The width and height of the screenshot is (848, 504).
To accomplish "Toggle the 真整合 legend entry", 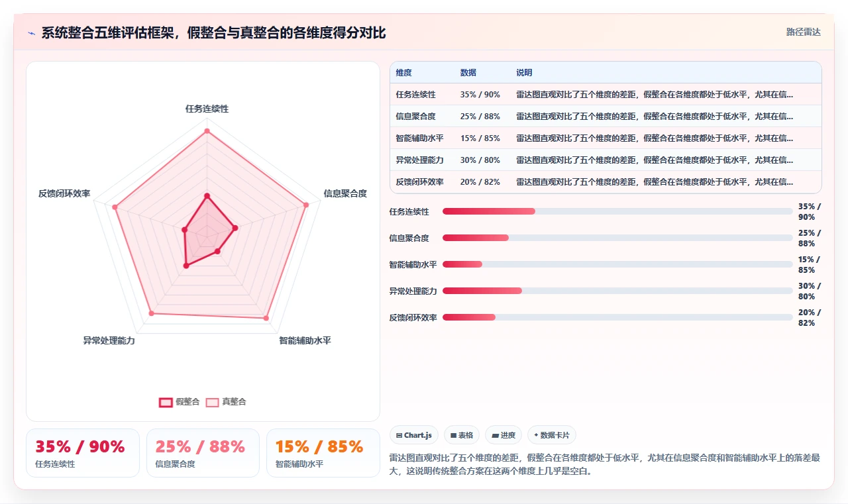I will [x=225, y=401].
